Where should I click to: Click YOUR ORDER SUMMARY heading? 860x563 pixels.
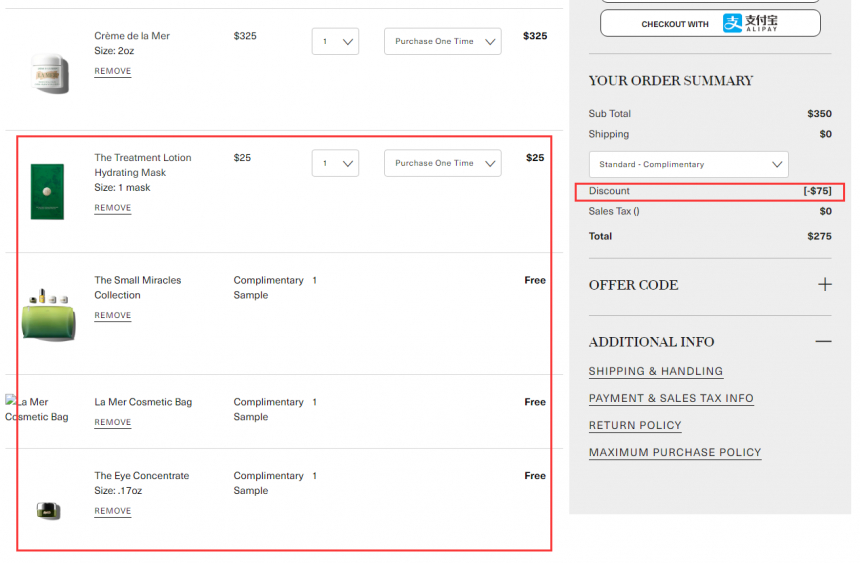pos(671,81)
